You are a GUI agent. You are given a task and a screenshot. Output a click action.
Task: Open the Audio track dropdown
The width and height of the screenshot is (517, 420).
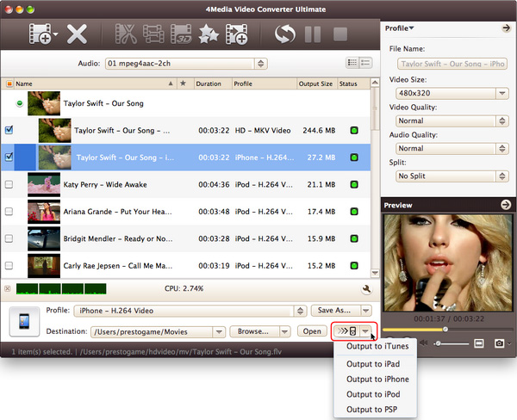pos(186,64)
